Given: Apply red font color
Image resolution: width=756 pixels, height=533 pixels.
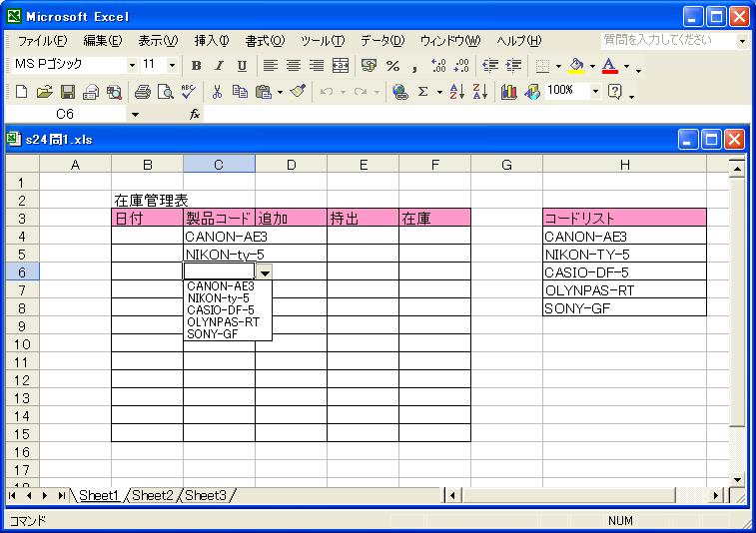Looking at the screenshot, I should click(610, 66).
